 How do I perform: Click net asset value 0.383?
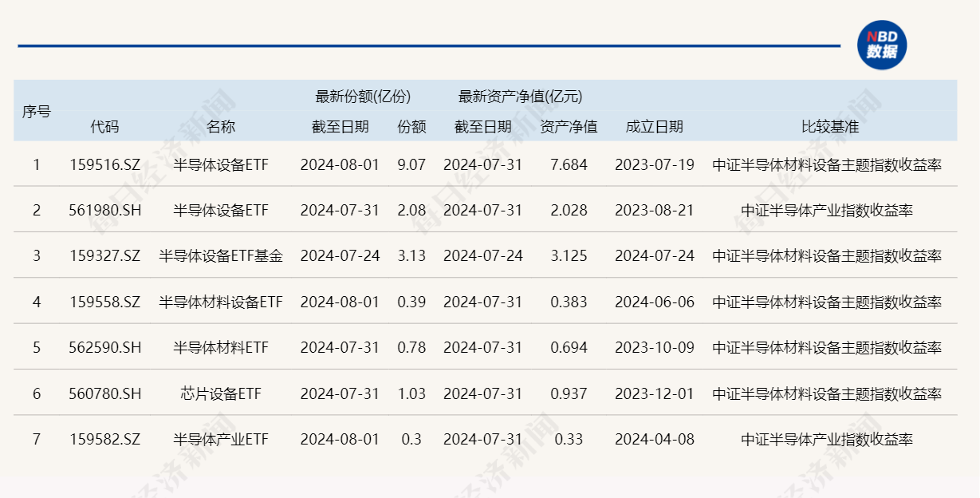[569, 302]
